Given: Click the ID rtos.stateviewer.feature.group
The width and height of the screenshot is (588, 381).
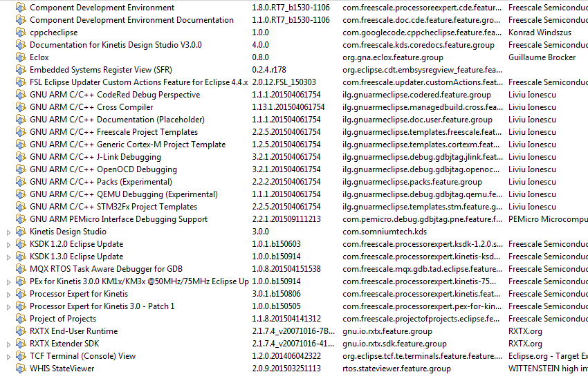Looking at the screenshot, I should pos(396,369).
